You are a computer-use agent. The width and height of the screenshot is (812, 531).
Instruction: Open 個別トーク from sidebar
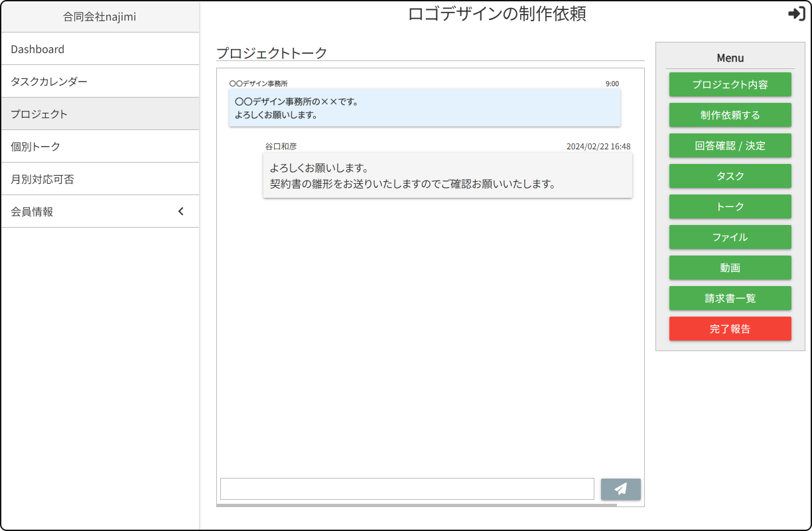pyautogui.click(x=36, y=147)
